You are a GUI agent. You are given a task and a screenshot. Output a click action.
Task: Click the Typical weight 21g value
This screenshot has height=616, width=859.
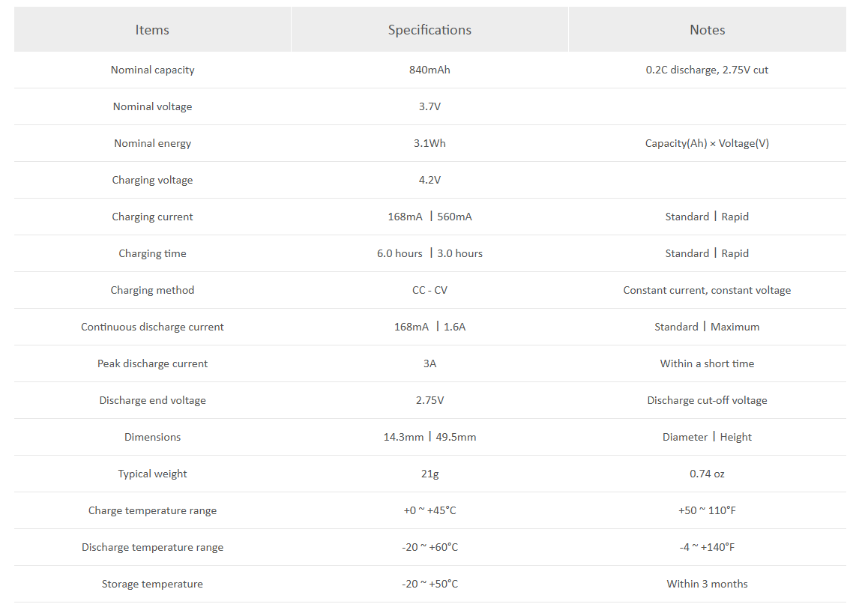click(x=429, y=474)
